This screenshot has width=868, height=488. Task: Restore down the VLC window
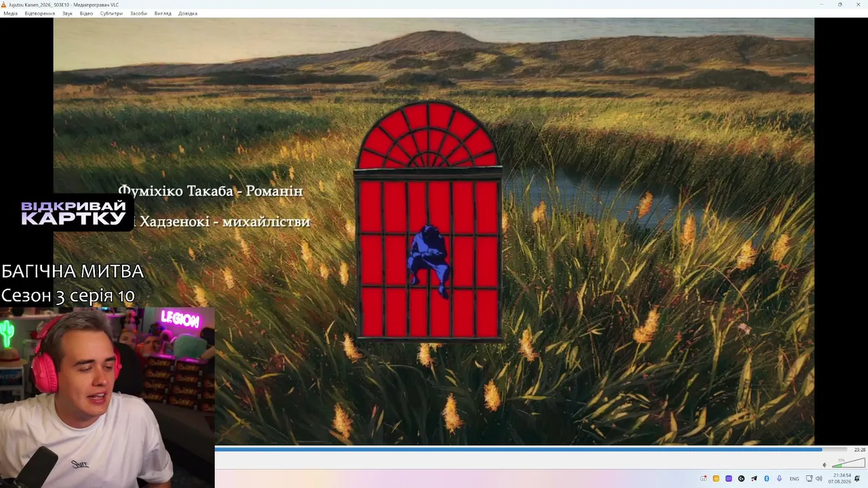coord(840,4)
